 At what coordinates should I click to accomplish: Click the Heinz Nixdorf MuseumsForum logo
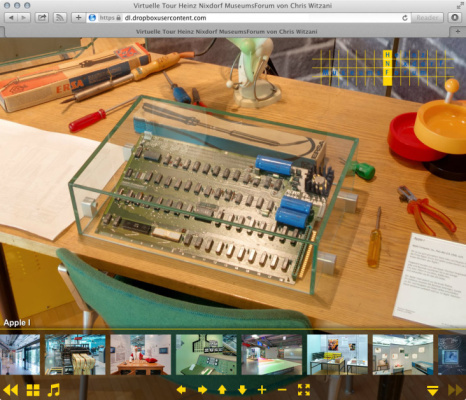[x=383, y=68]
